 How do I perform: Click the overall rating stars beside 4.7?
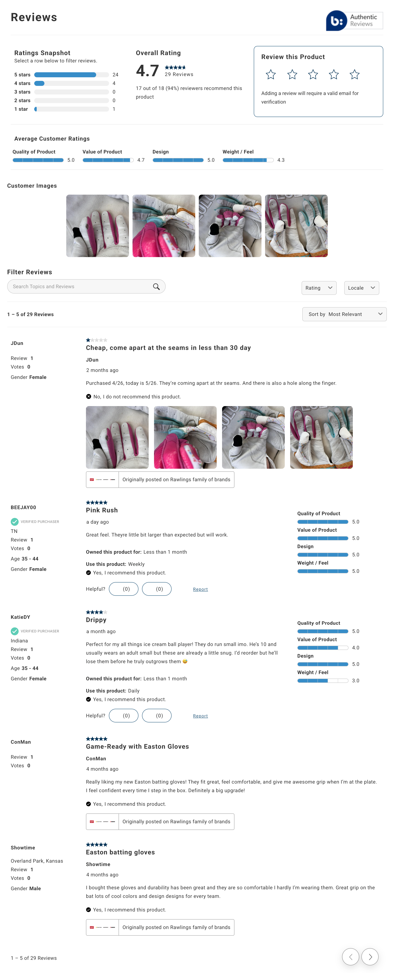[175, 67]
